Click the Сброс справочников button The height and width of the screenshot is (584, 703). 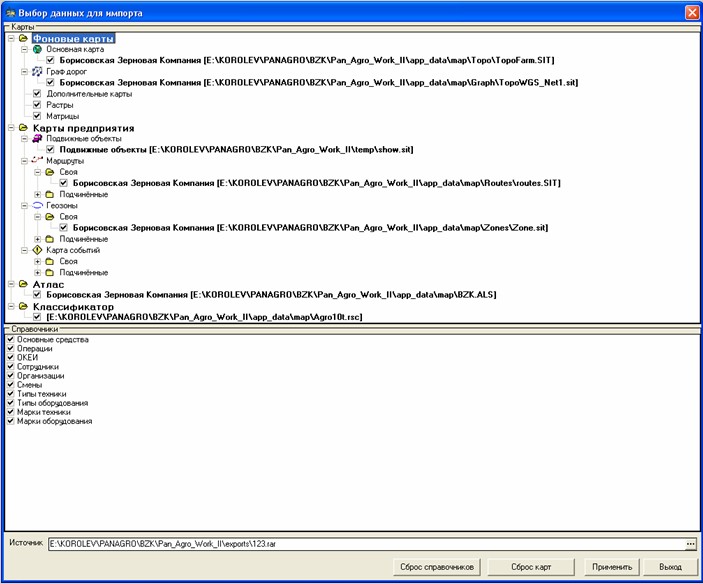click(x=436, y=567)
